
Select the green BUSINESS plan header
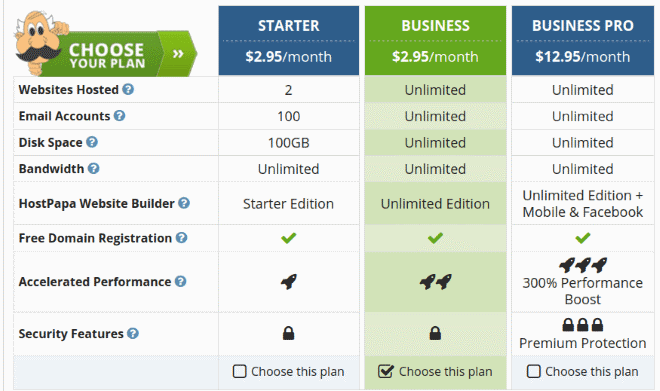[x=435, y=40]
